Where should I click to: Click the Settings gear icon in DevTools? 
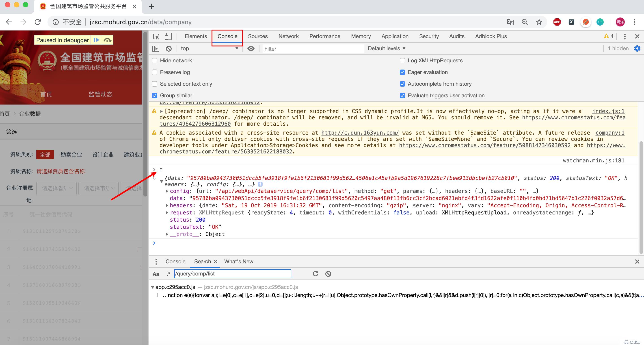click(x=638, y=48)
